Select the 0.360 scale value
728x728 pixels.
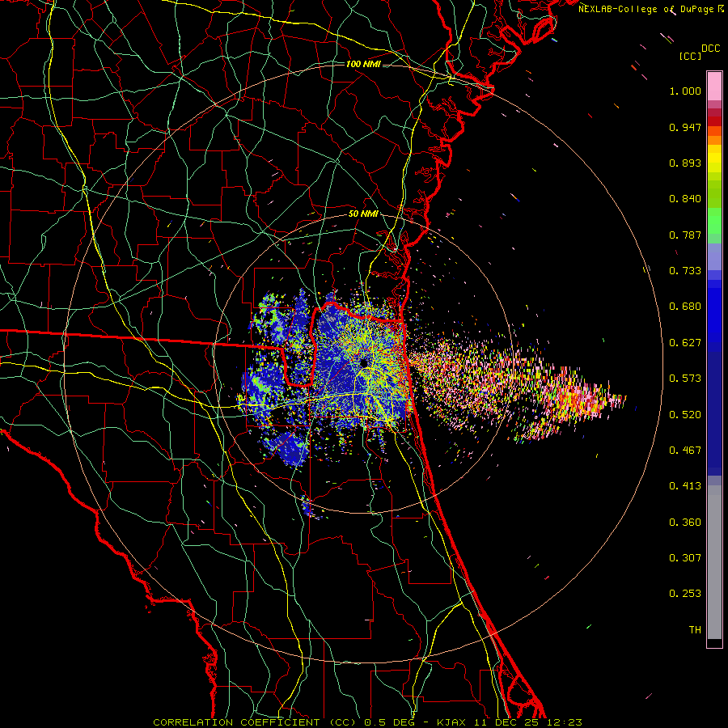[685, 523]
